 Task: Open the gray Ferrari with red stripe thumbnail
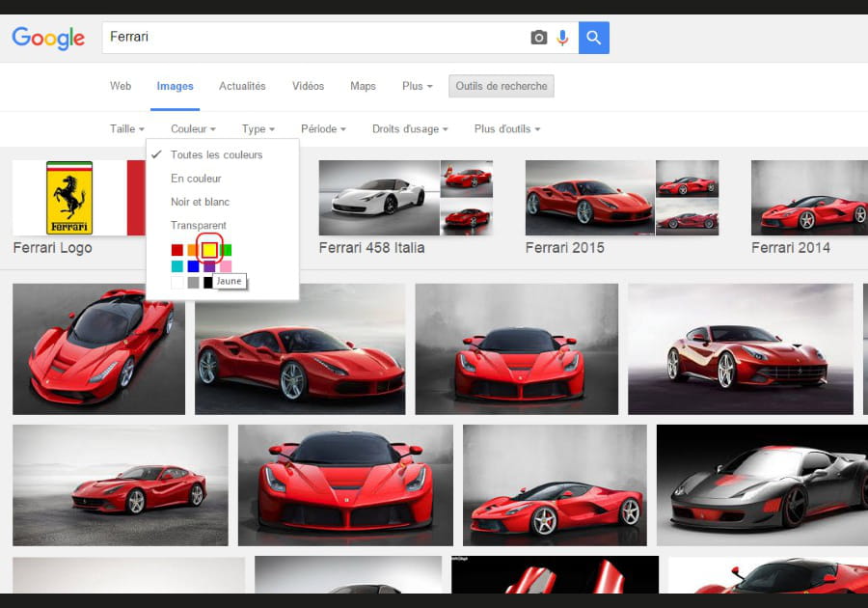point(762,485)
